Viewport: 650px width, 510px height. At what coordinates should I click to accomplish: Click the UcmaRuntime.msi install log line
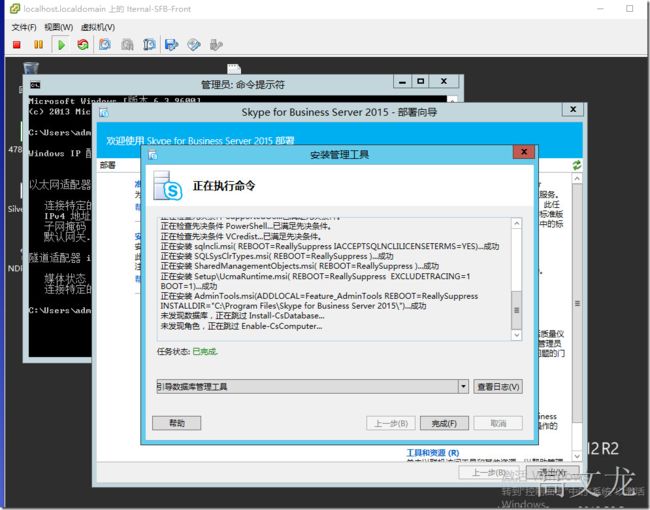point(315,281)
